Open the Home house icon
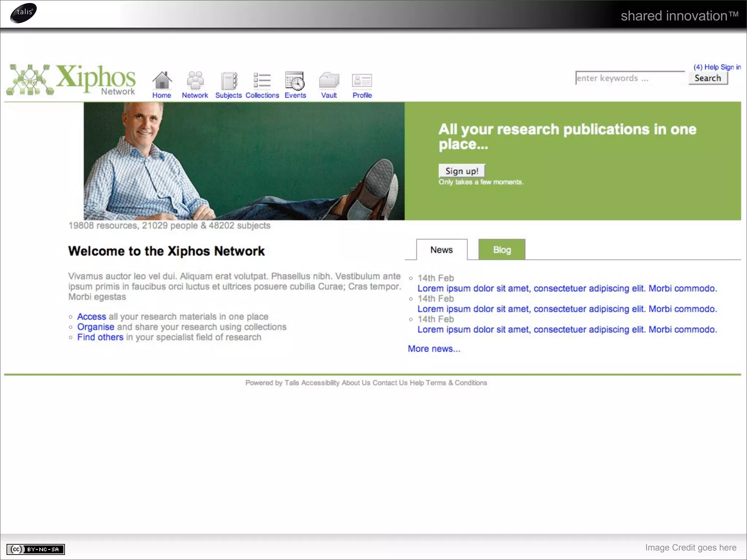 (x=162, y=80)
